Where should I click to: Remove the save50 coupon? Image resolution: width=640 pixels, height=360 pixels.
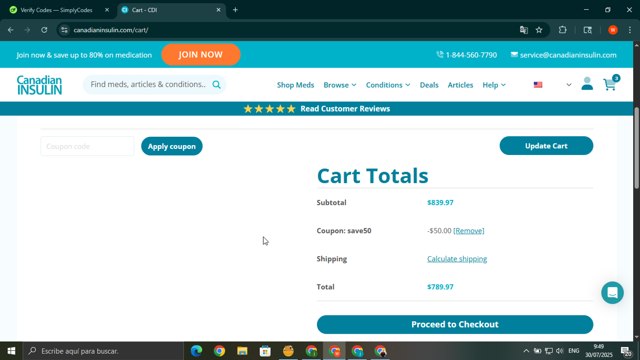click(x=469, y=231)
